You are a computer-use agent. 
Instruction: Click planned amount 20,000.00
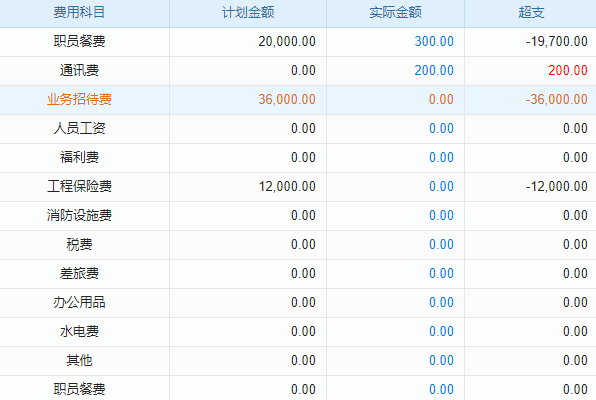(x=287, y=41)
